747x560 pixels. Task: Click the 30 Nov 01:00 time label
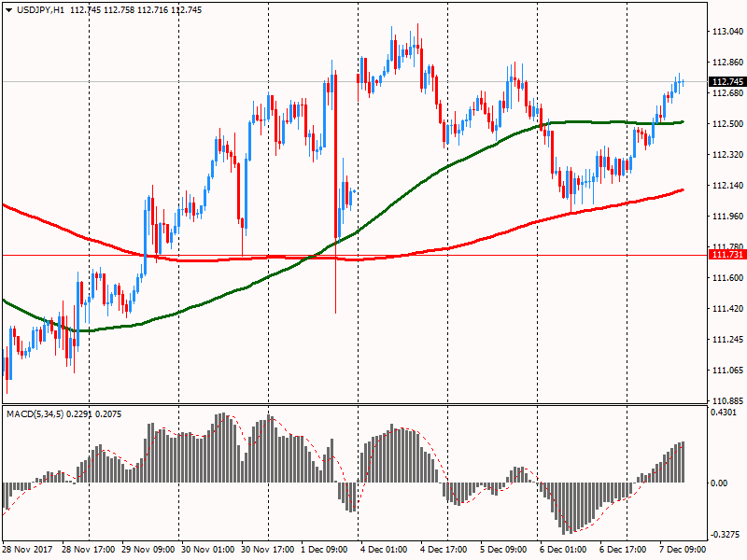(x=206, y=550)
